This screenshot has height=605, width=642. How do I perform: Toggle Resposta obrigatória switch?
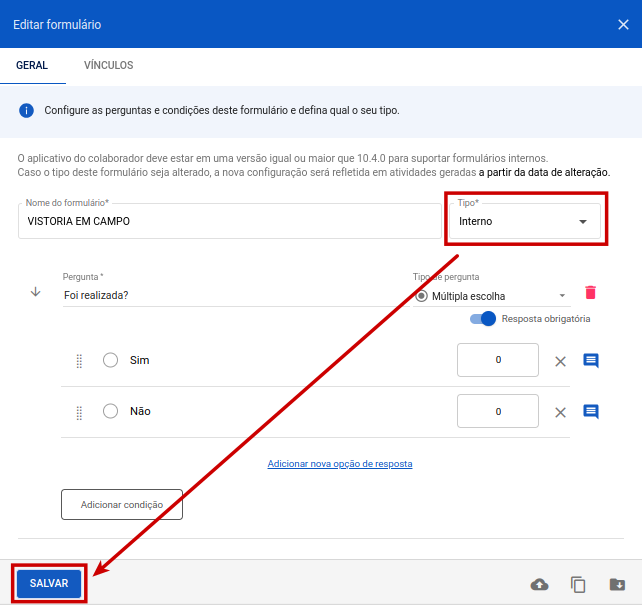[483, 319]
